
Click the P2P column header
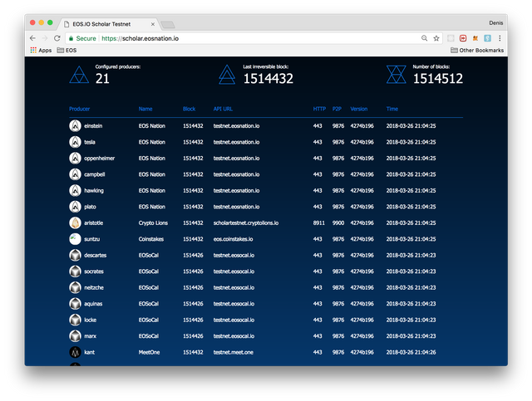click(x=337, y=109)
